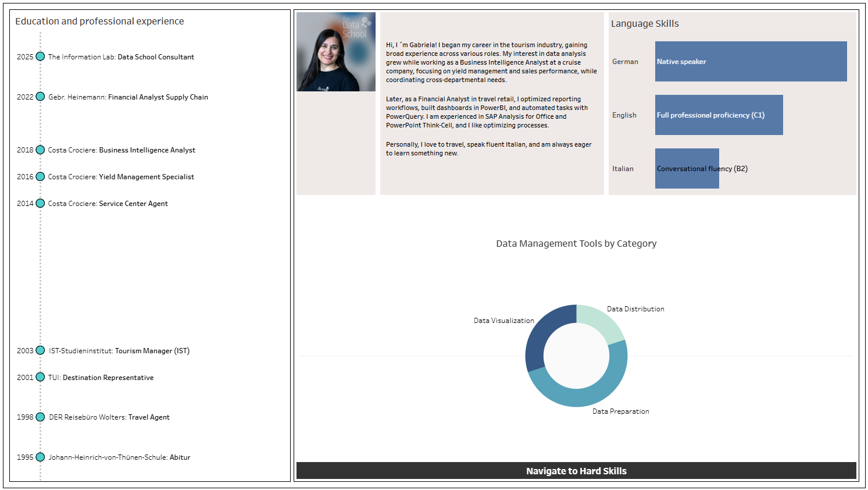Screen dimensions: 868x490
Task: Click the 2003 timeline marker circle
Action: (x=40, y=350)
